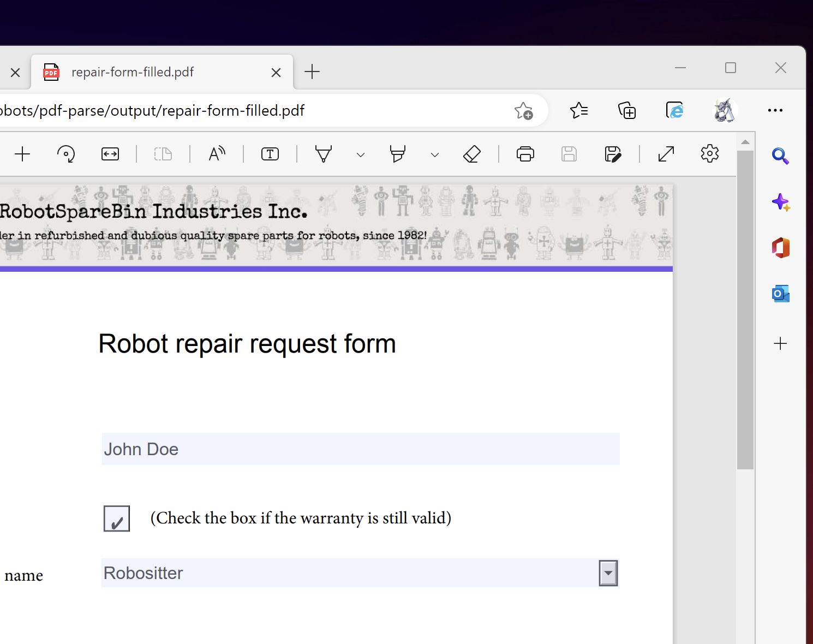Screen dimensions: 813x644
Task: Start Read aloud for the PDF
Action: (217, 154)
